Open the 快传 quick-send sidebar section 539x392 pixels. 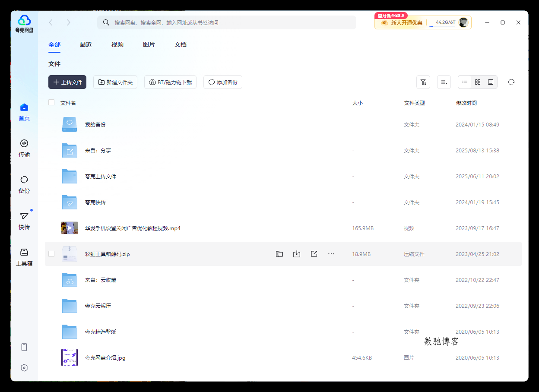(24, 221)
